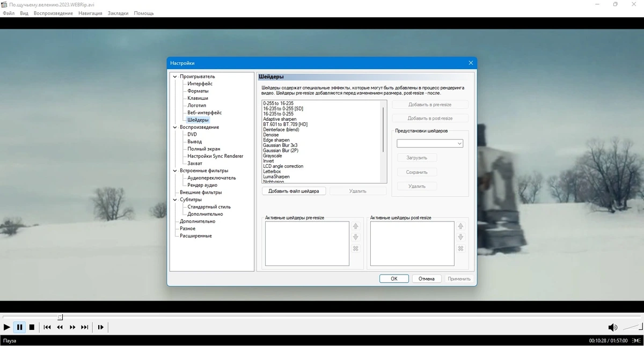Image resolution: width=644 pixels, height=346 pixels.
Task: Mute audio with the speaker icon
Action: 612,327
